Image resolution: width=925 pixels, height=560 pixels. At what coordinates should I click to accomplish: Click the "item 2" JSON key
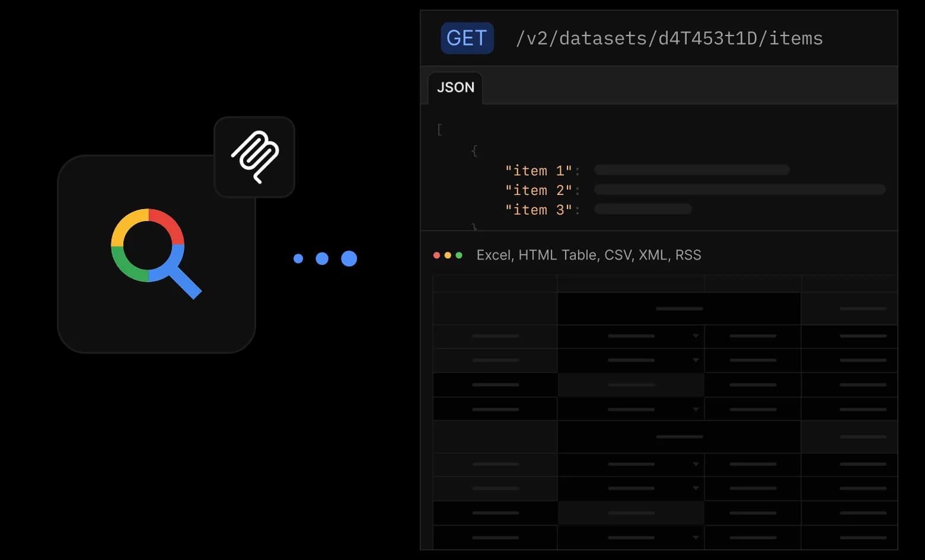pos(538,190)
